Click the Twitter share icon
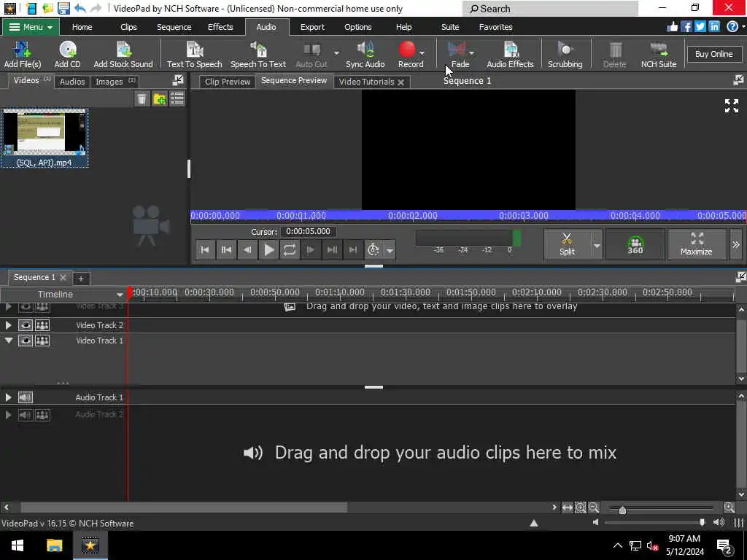747x560 pixels. tap(700, 27)
